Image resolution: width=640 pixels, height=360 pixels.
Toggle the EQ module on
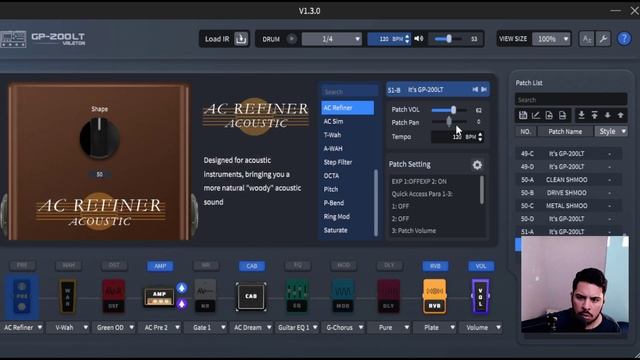(298, 266)
